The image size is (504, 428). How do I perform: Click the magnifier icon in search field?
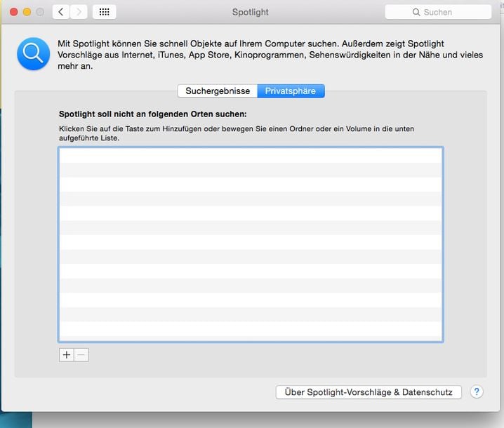click(416, 12)
